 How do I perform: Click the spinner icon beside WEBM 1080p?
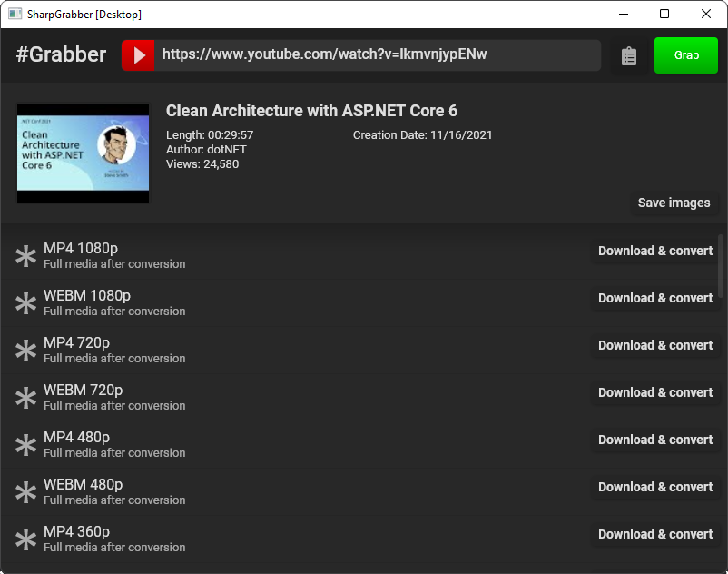click(25, 302)
